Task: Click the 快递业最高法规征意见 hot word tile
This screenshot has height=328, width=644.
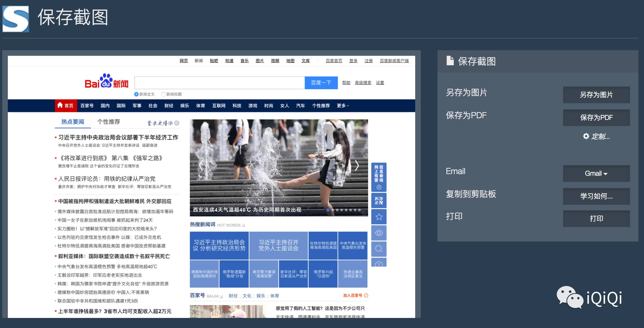Action: 353,274
